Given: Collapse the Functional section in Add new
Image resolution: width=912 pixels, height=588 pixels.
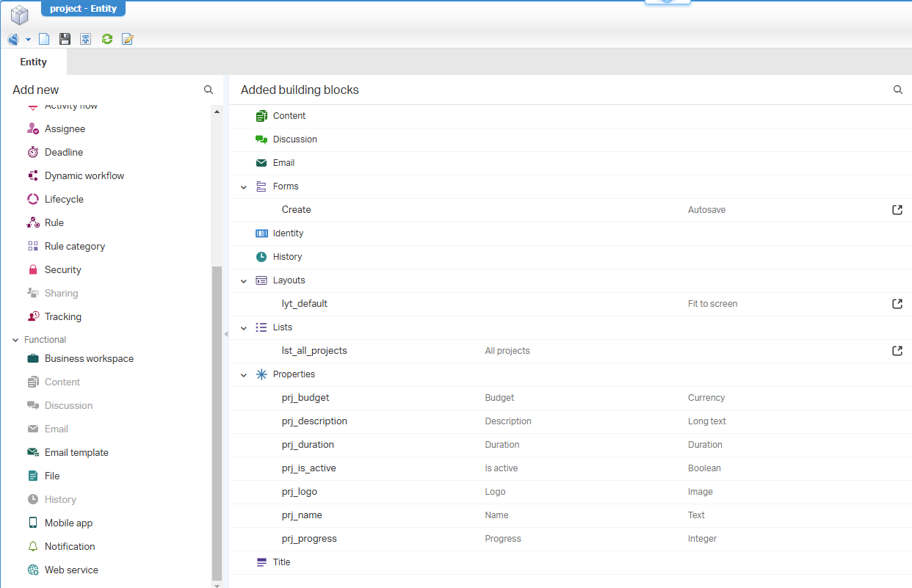Looking at the screenshot, I should click(15, 340).
